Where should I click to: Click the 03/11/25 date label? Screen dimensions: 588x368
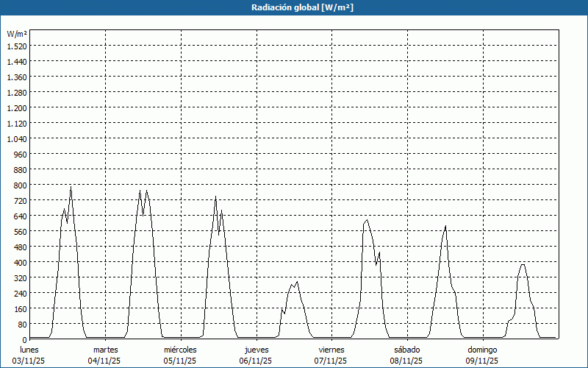[x=29, y=361]
